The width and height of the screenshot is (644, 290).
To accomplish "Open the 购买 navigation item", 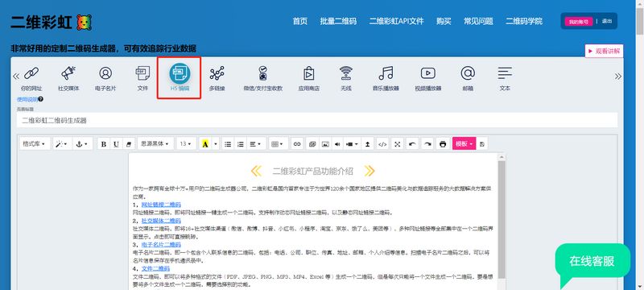I will click(444, 22).
